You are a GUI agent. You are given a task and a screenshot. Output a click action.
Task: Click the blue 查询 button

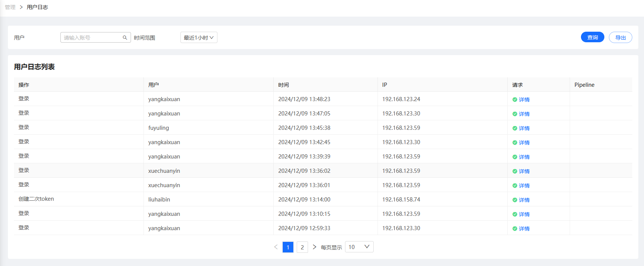coord(593,37)
